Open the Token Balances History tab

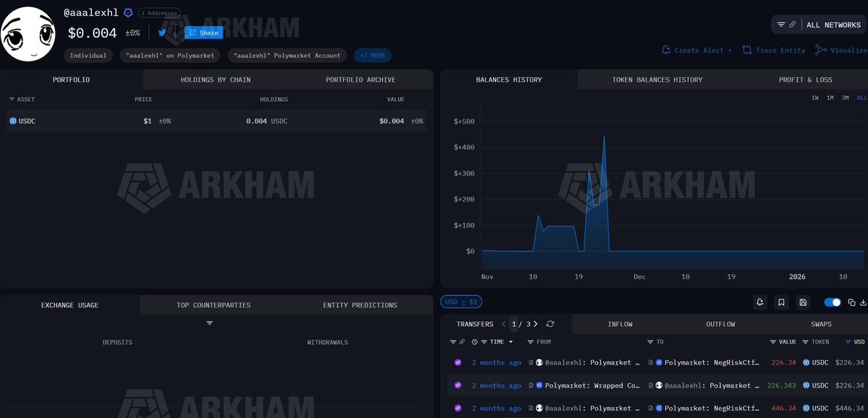[x=657, y=80]
